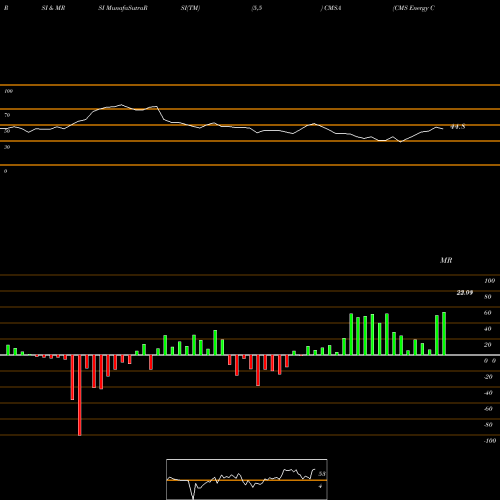Click the MR axis label 20
Screen dimensions: 500x500
click(x=488, y=345)
